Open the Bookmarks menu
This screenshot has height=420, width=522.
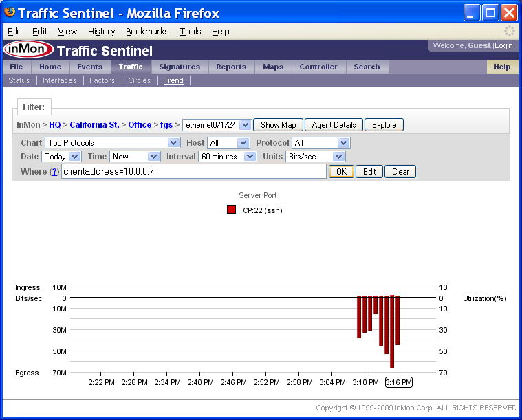147,32
